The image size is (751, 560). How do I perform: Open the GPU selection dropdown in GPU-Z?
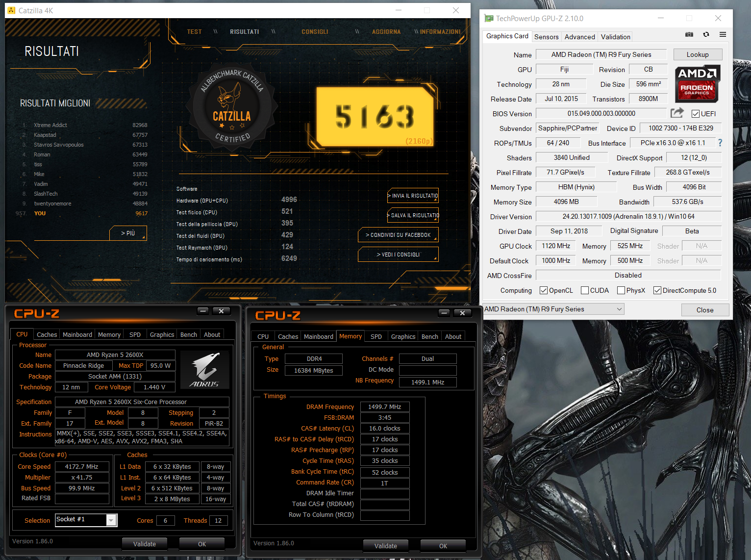tap(553, 309)
